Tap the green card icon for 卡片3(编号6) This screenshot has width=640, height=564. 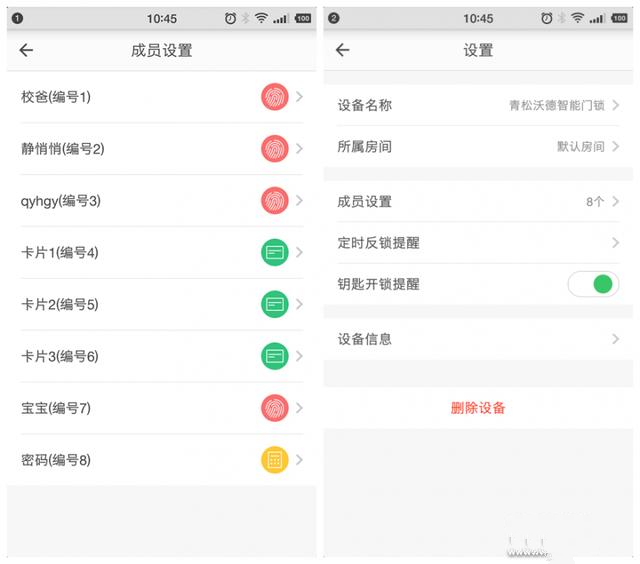[274, 356]
